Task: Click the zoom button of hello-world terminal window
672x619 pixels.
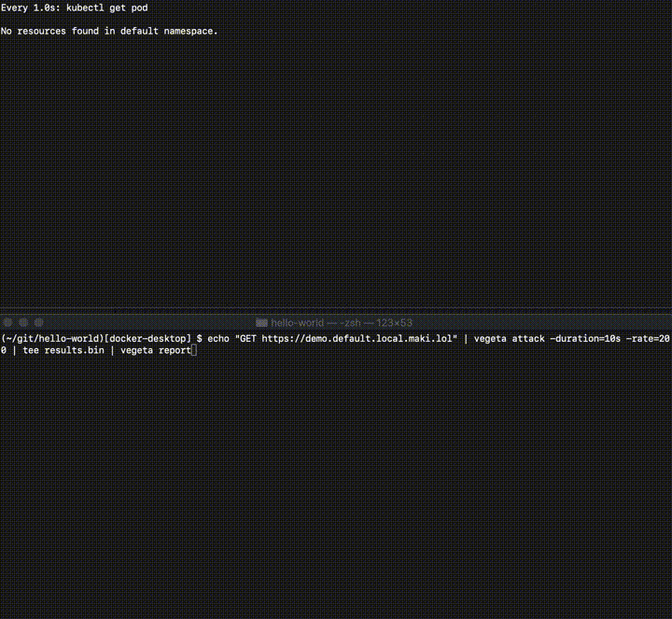Action: pyautogui.click(x=39, y=322)
